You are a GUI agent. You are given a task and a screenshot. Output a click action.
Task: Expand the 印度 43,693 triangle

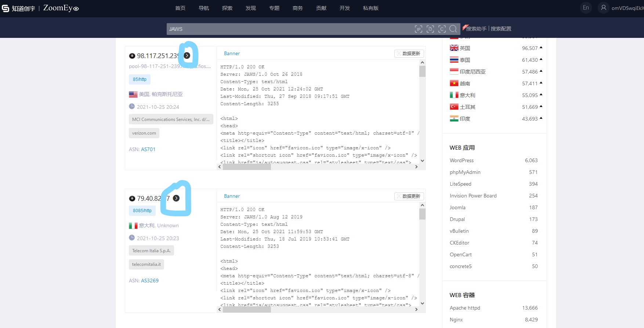click(541, 118)
